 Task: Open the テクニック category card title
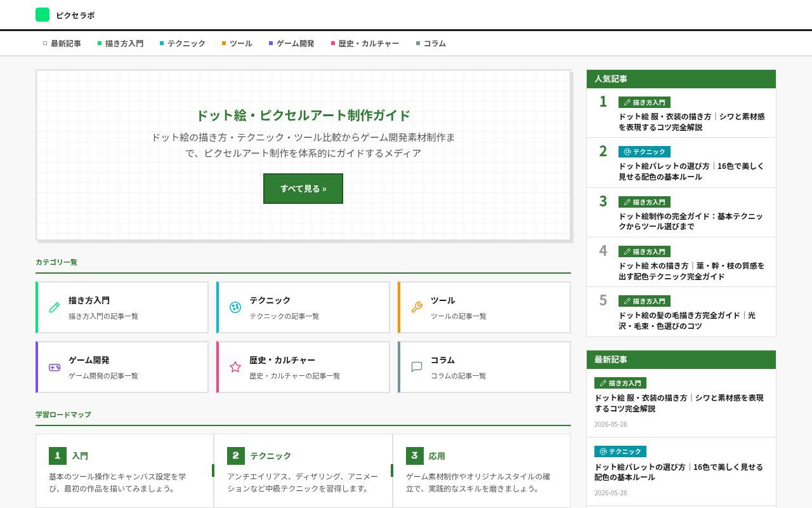[270, 300]
